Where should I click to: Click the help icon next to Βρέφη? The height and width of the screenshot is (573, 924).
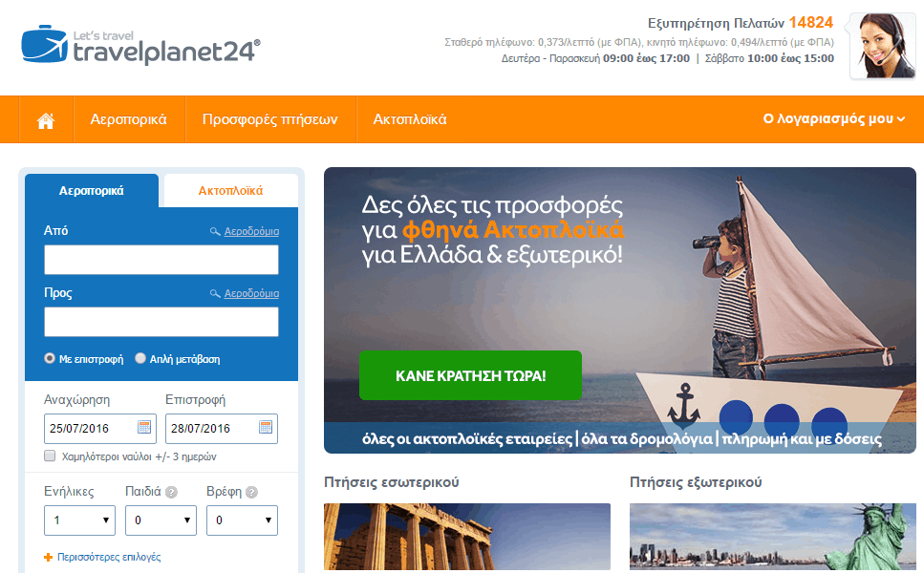click(251, 493)
